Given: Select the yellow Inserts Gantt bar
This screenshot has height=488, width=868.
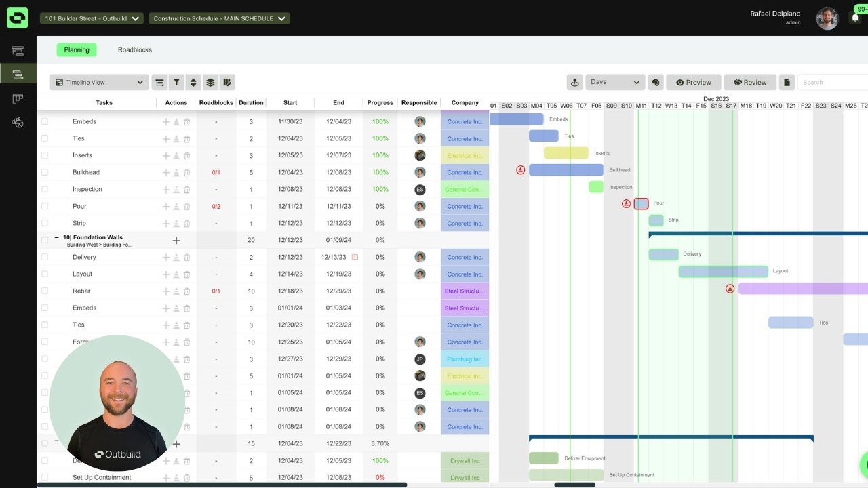Looking at the screenshot, I should 566,153.
